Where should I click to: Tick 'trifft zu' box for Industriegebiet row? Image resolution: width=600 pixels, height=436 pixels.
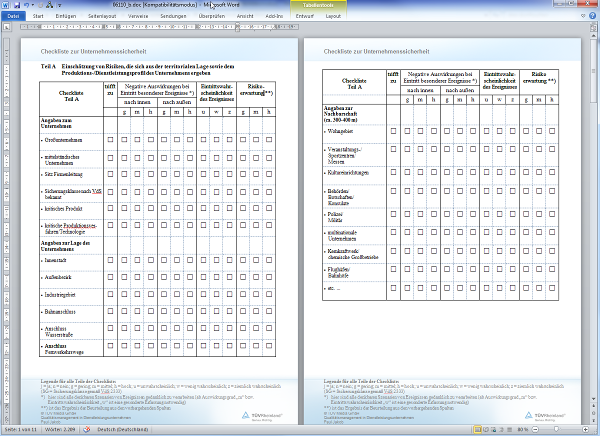[x=110, y=292]
